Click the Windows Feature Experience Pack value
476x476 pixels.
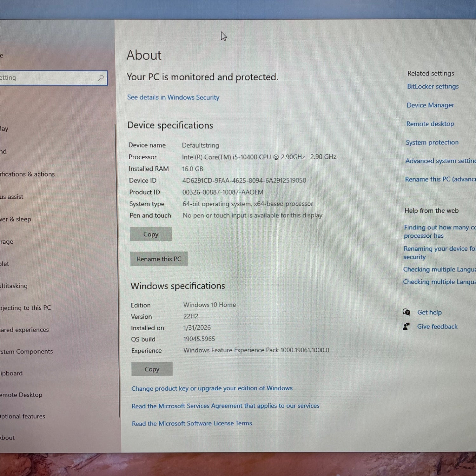(x=256, y=350)
